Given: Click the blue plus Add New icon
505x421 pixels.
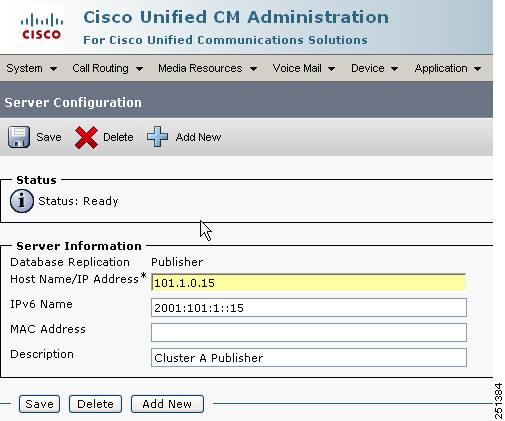Looking at the screenshot, I should point(157,137).
